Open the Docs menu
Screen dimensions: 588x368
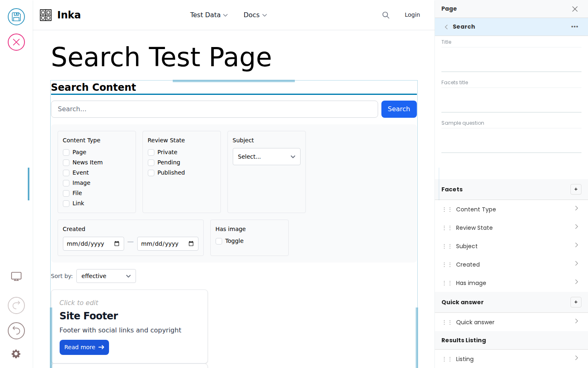(255, 15)
